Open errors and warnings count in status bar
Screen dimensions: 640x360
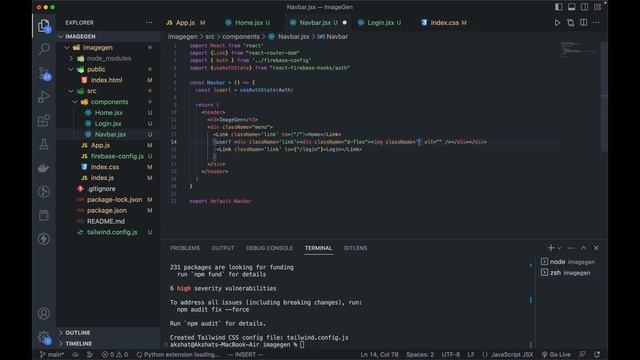click(x=115, y=354)
